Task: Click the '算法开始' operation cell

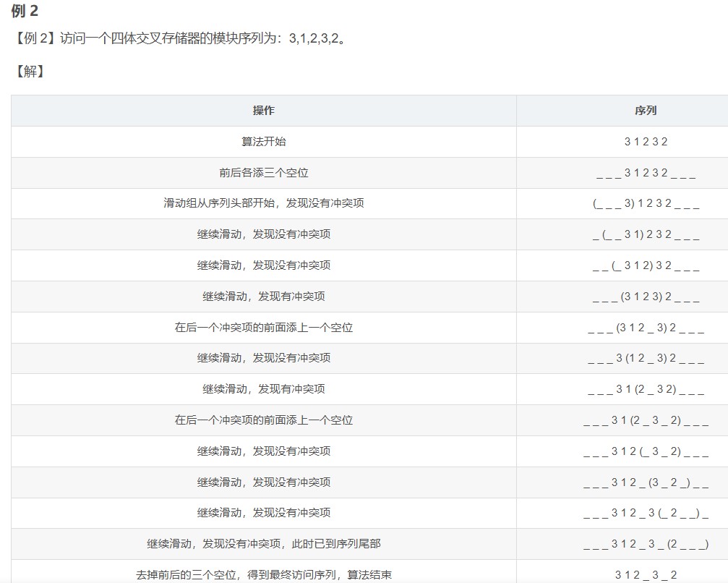Action: pyautogui.click(x=263, y=142)
